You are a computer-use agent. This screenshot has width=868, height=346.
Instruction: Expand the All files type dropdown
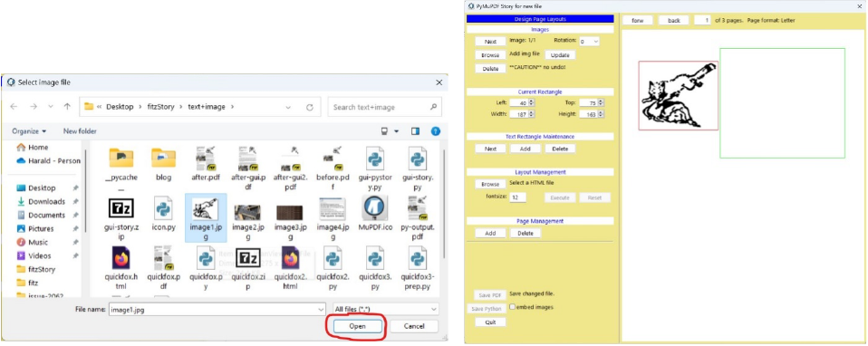[386, 310]
